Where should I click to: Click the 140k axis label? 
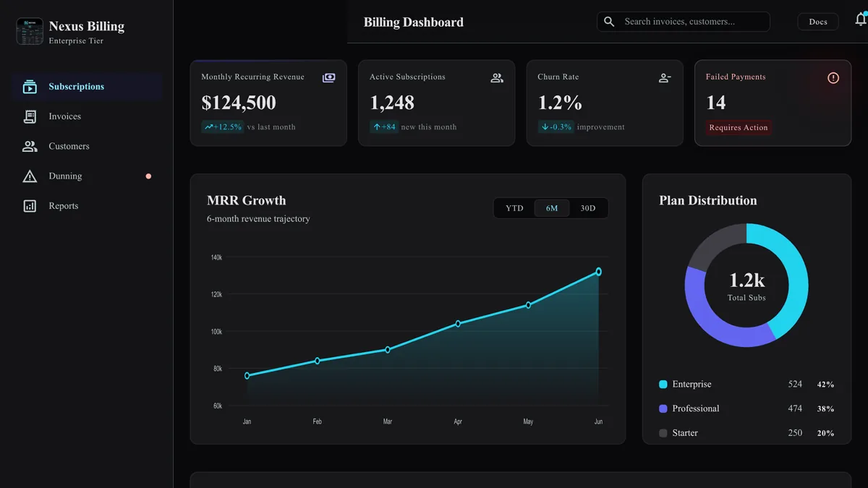click(x=216, y=257)
